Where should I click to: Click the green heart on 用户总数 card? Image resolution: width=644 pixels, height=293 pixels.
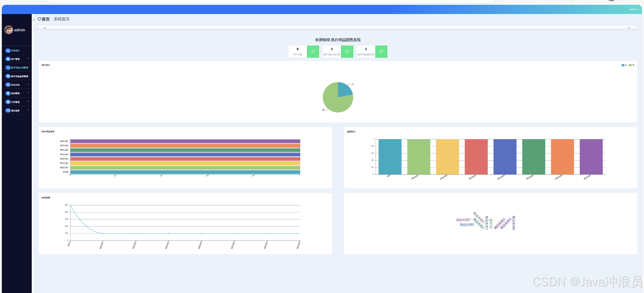(x=313, y=52)
